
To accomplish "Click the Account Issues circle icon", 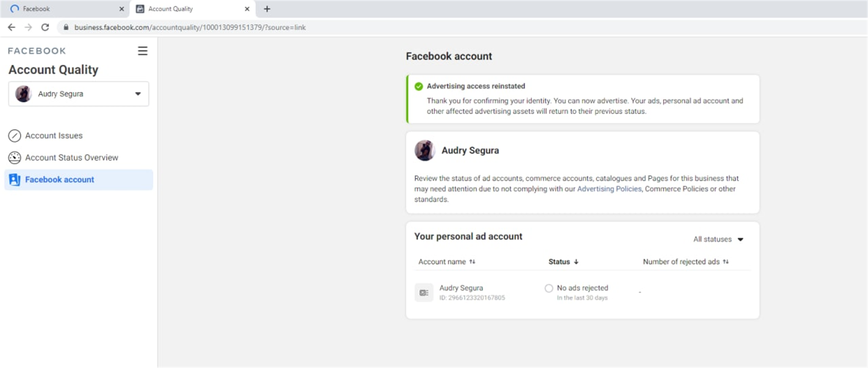I will pyautogui.click(x=15, y=136).
